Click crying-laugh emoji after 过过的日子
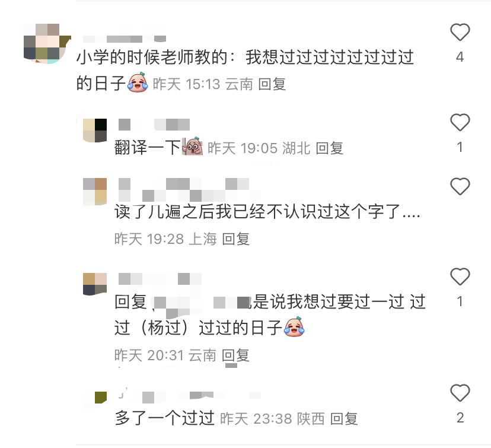The image size is (491, 448). tap(294, 327)
